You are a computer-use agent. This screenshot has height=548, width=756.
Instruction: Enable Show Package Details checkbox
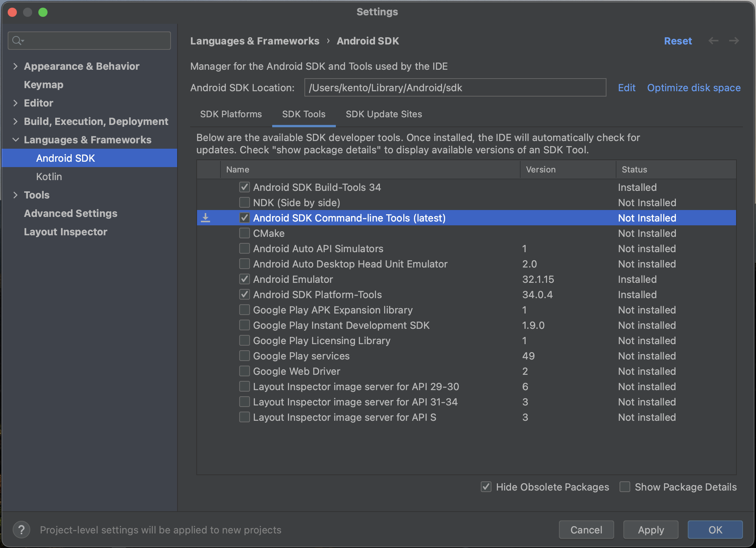pos(625,487)
